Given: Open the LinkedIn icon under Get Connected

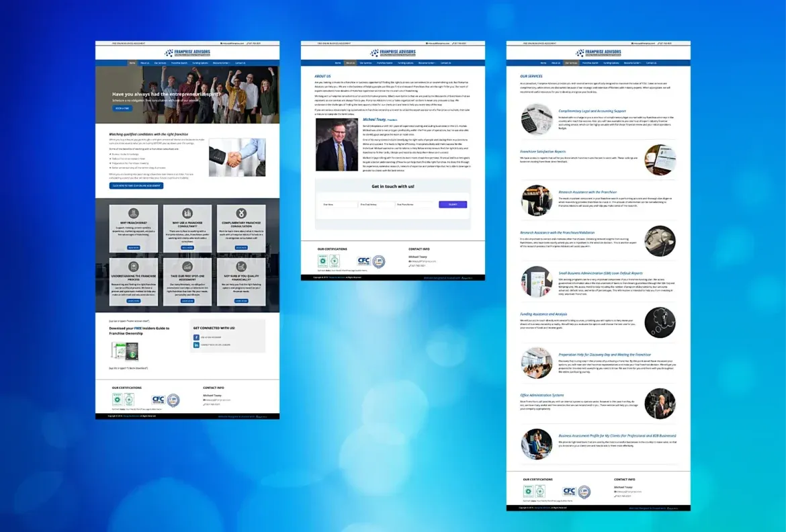Looking at the screenshot, I should (x=198, y=345).
